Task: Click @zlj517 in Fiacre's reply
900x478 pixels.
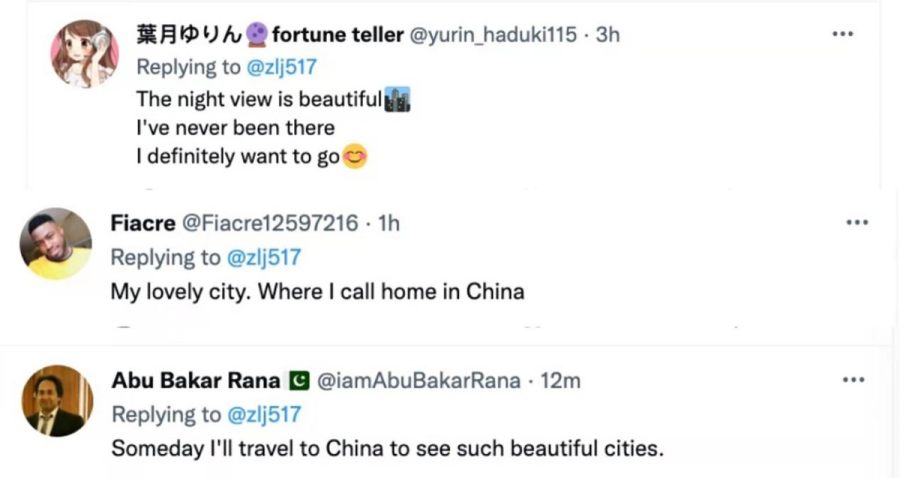Action: [x=264, y=257]
